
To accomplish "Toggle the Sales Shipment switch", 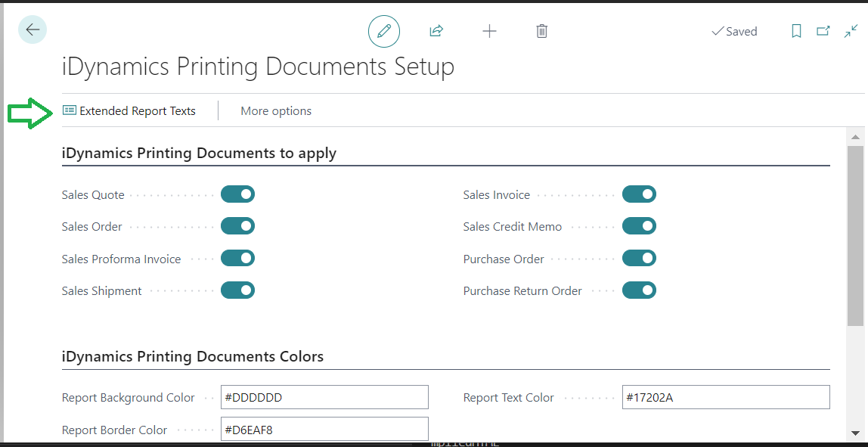I will point(237,290).
